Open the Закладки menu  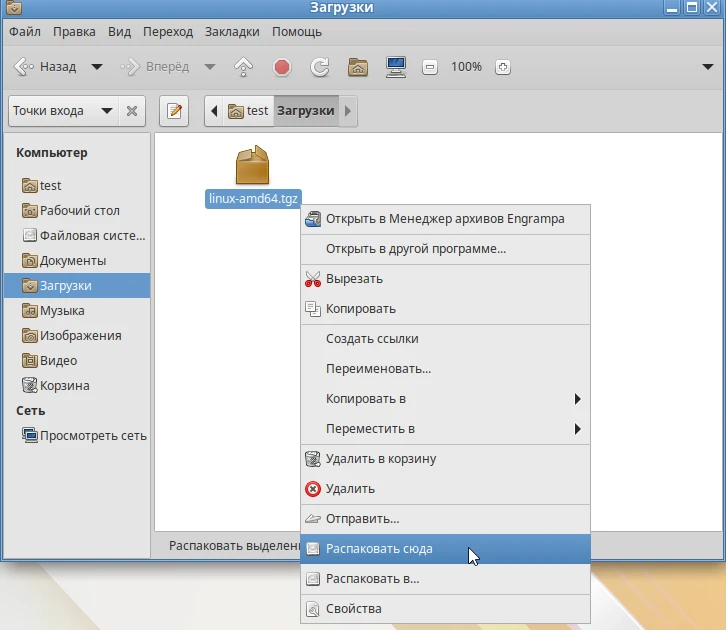pos(232,32)
